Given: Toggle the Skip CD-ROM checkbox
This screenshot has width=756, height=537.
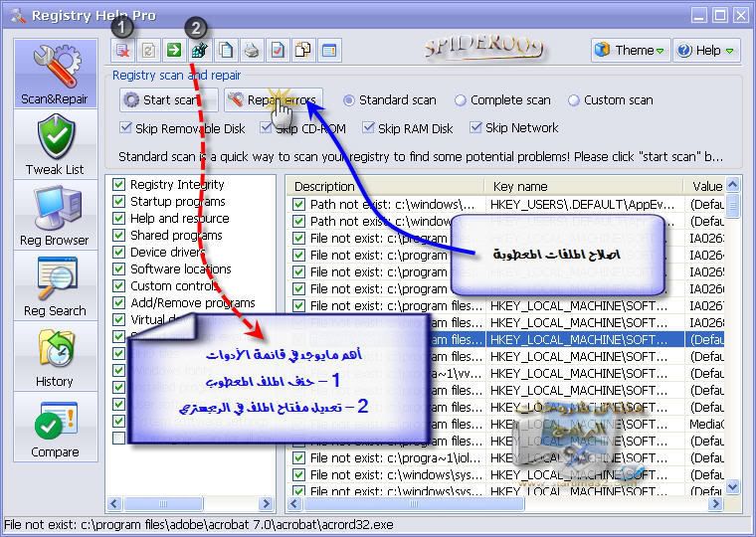Looking at the screenshot, I should coord(267,127).
